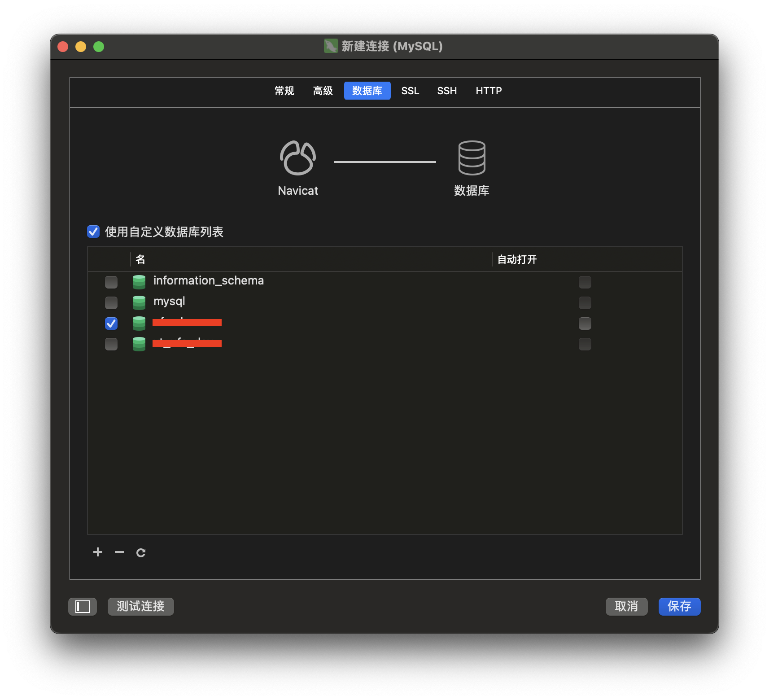Click the app icon in the title bar

(x=331, y=46)
